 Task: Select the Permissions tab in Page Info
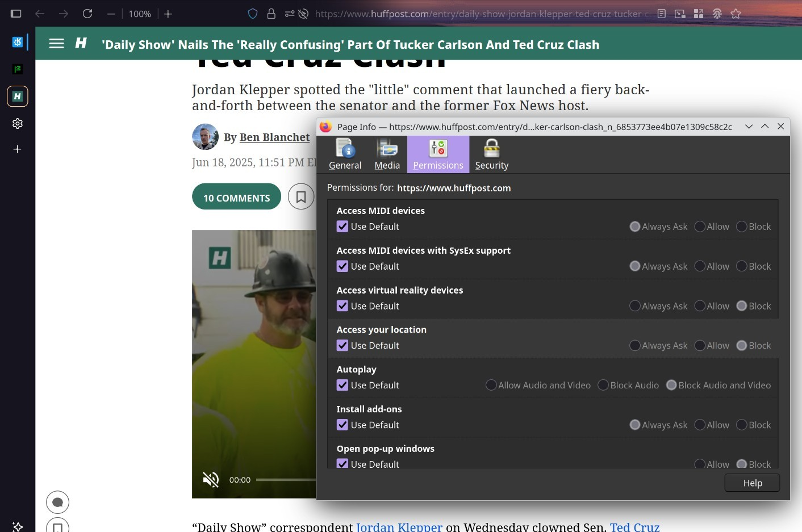(438, 154)
